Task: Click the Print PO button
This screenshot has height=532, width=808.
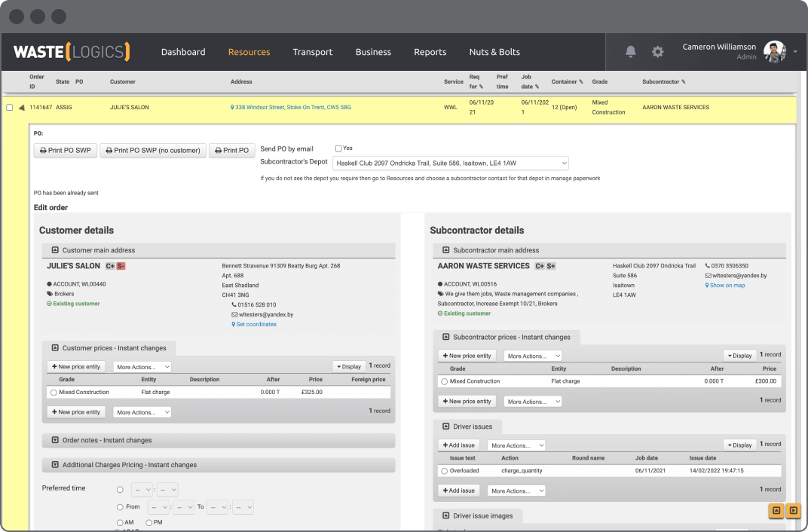Action: point(232,151)
